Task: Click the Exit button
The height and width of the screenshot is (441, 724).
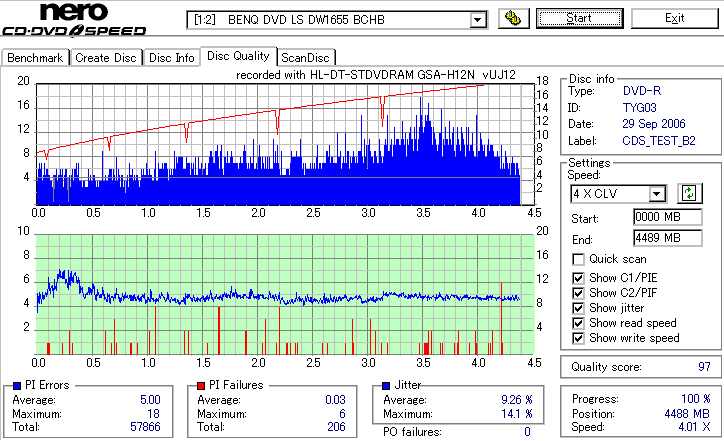Action: (675, 18)
